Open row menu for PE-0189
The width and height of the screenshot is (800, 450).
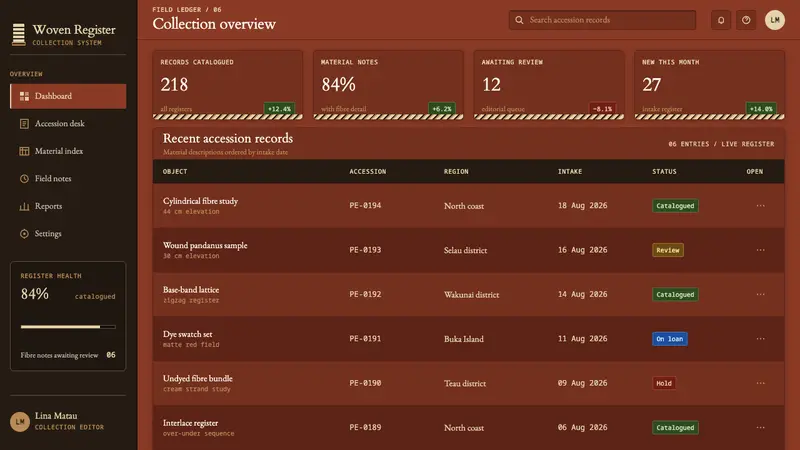760,428
